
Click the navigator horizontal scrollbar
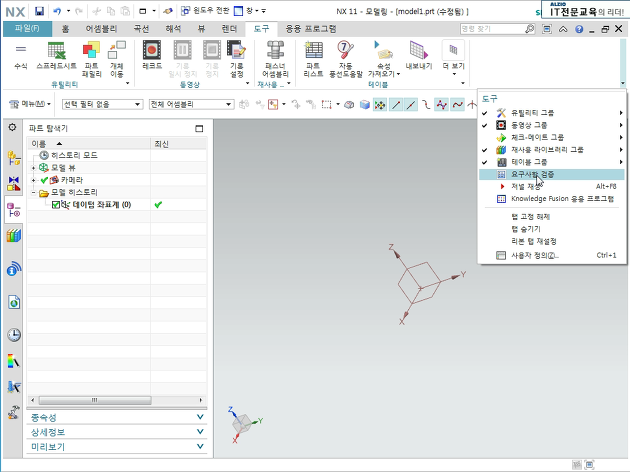(95, 400)
